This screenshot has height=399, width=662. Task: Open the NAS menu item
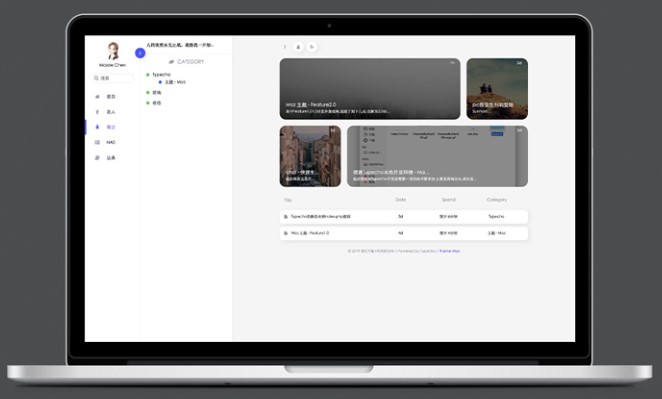[111, 142]
